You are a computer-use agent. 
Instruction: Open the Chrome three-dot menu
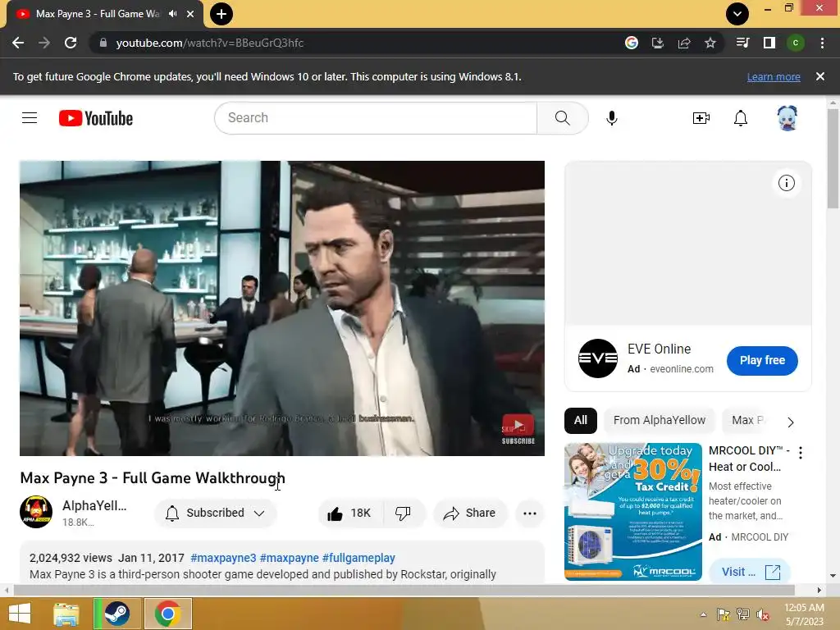[822, 43]
